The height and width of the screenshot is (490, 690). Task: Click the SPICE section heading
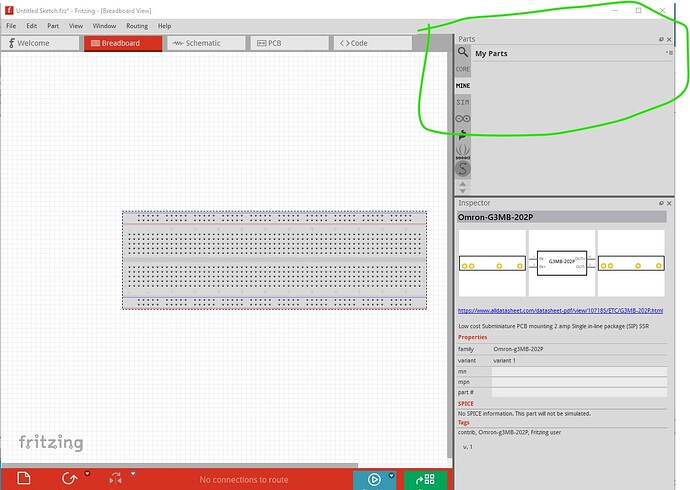(x=466, y=404)
